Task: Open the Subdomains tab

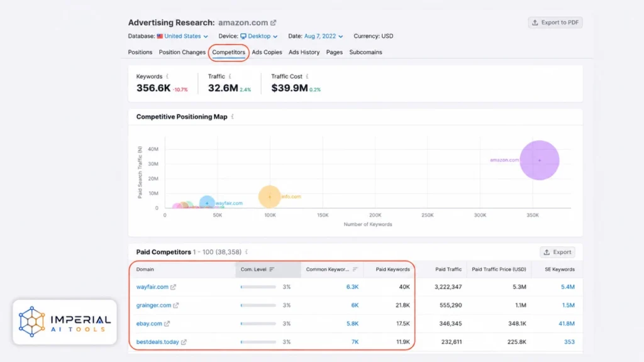Action: (x=365, y=52)
